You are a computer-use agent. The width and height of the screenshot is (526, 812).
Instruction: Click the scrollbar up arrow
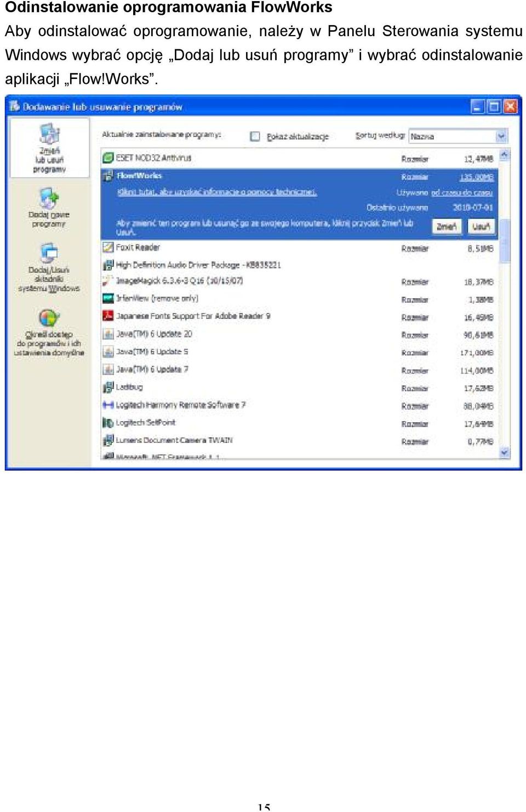[x=504, y=155]
